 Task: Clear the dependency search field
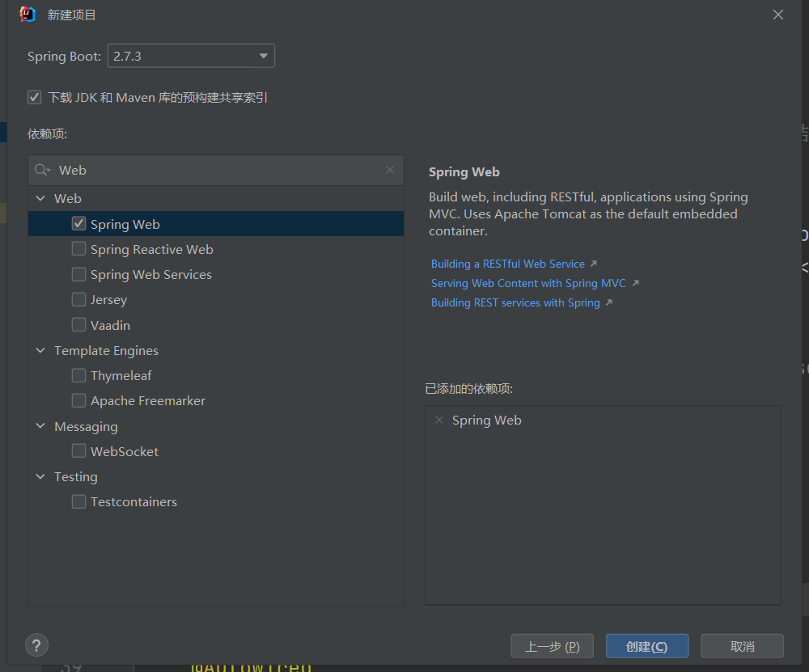tap(390, 170)
